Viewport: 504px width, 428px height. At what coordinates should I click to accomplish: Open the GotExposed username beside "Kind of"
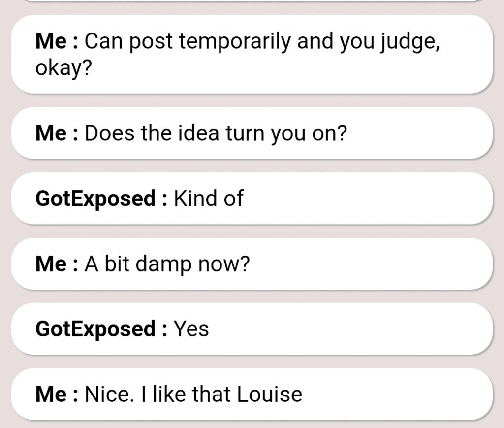pos(95,198)
